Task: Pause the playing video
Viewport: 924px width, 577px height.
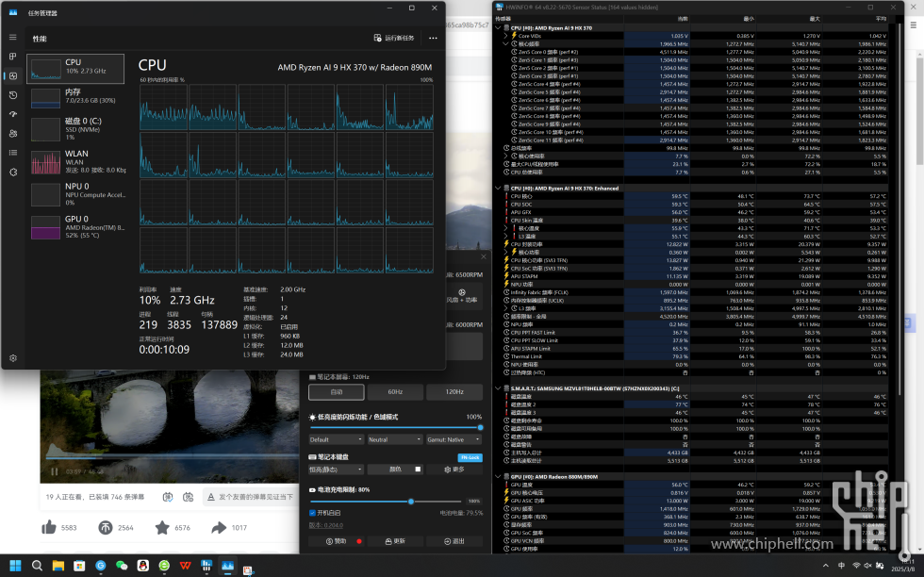Action: pyautogui.click(x=55, y=471)
